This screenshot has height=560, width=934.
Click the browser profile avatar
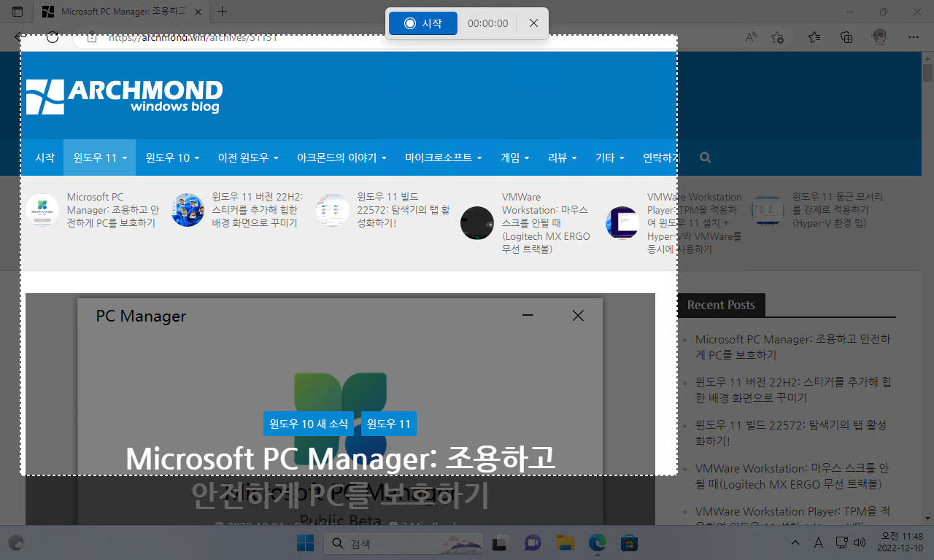point(880,37)
